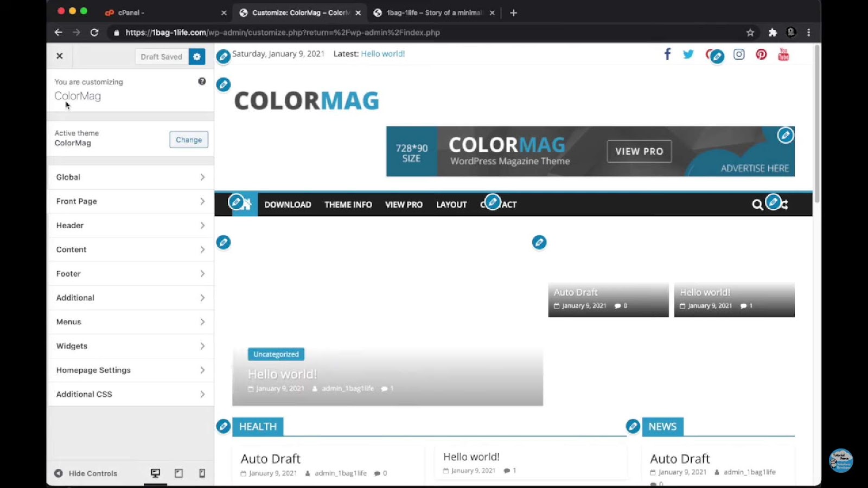868x488 pixels.
Task: Open the Additional CSS section
Action: [131, 394]
